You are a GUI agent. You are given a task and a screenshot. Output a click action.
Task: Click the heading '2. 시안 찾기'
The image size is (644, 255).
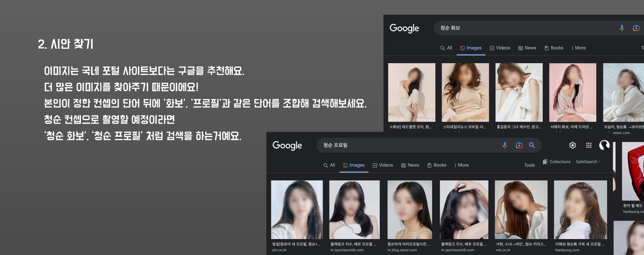[65, 44]
